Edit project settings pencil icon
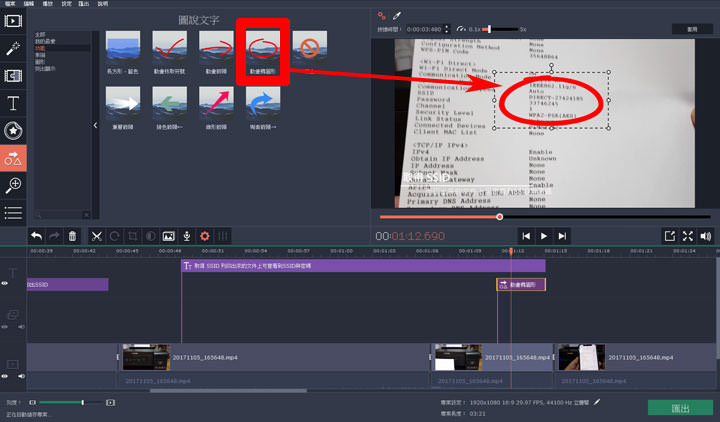 596,402
